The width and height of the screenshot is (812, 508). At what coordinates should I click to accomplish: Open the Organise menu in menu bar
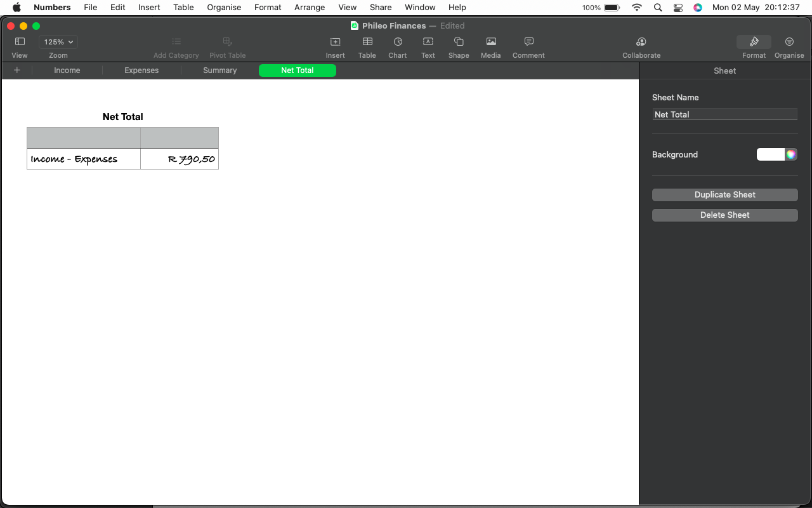(224, 8)
